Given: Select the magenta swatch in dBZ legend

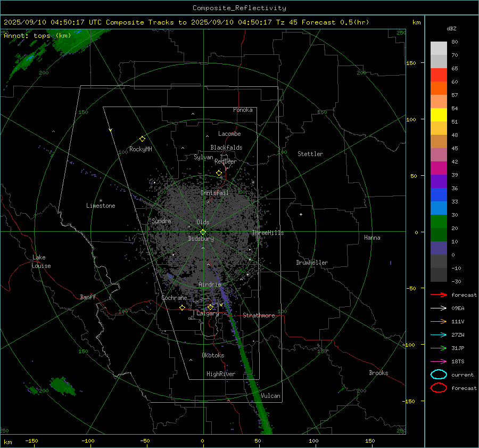Looking at the screenshot, I should pyautogui.click(x=439, y=168).
